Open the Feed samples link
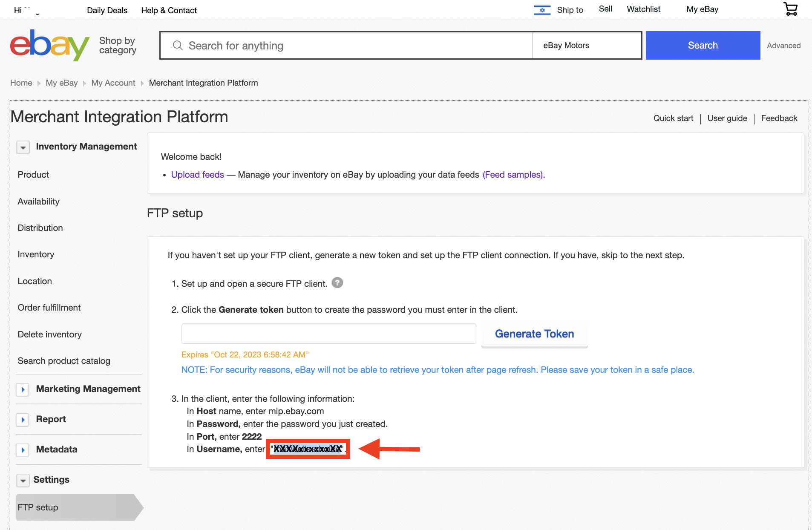The height and width of the screenshot is (530, 812). pos(513,175)
